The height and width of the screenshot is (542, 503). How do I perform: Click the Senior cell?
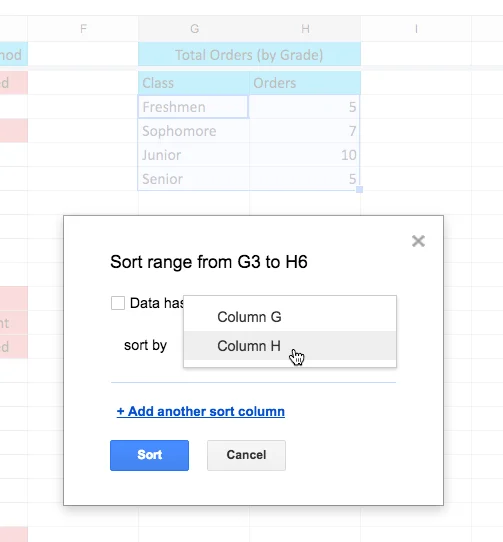coord(194,179)
